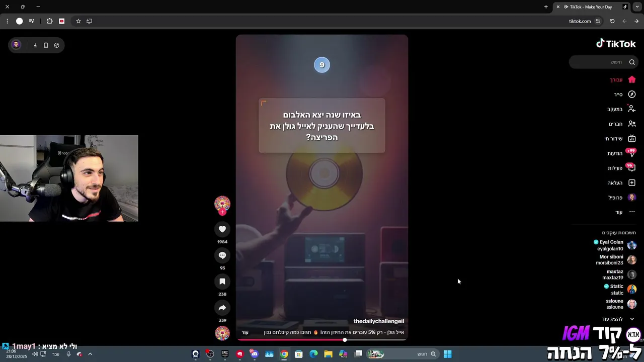Select the TikTok - Make Your Day tab
The height and width of the screenshot is (362, 644).
pyautogui.click(x=592, y=7)
